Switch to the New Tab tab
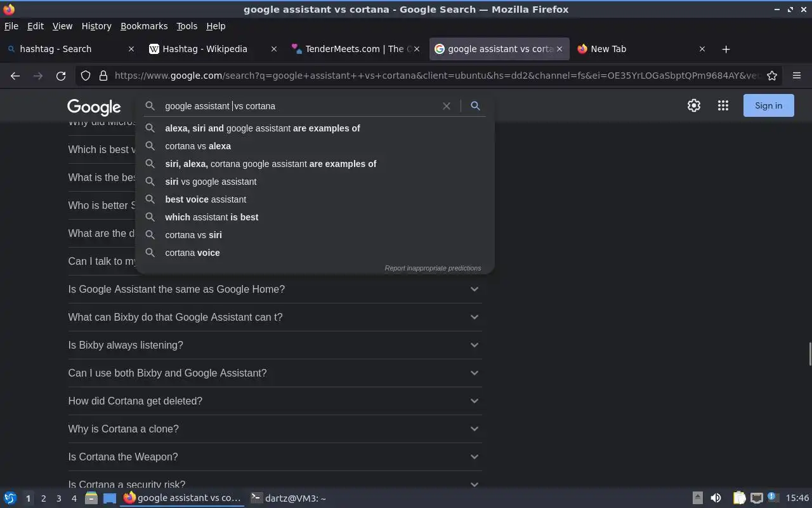 coord(640,49)
